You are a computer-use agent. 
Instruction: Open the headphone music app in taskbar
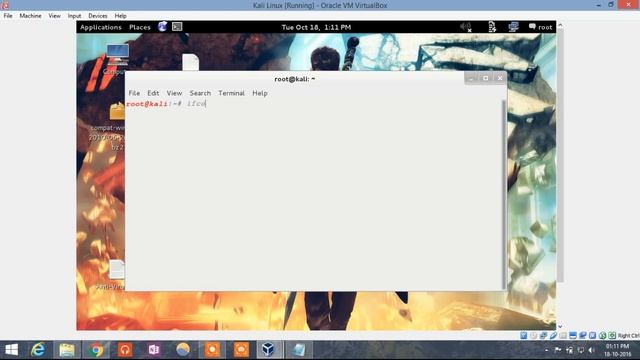click(125, 350)
